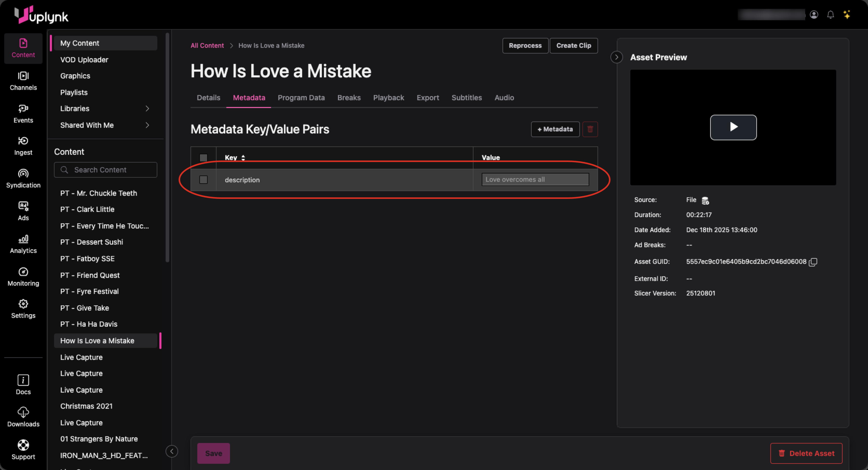Click the red trash delete metadata icon
Image resolution: width=868 pixels, height=470 pixels.
pos(590,129)
